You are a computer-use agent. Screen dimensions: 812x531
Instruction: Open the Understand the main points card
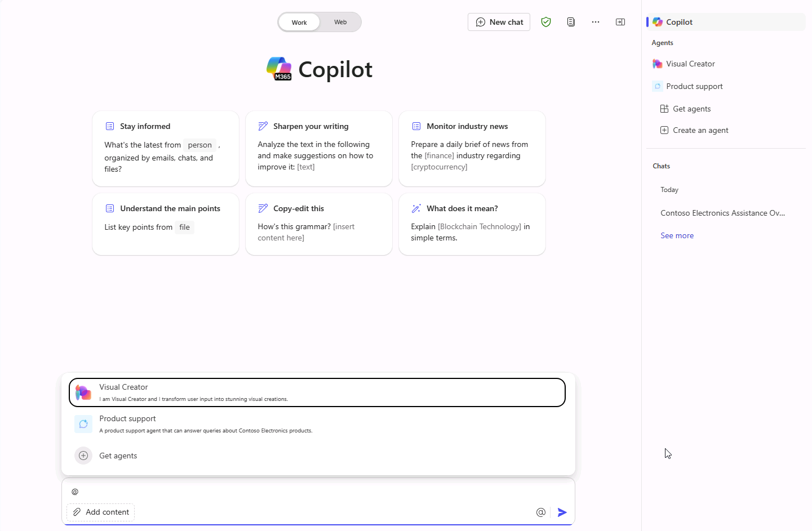[166, 224]
